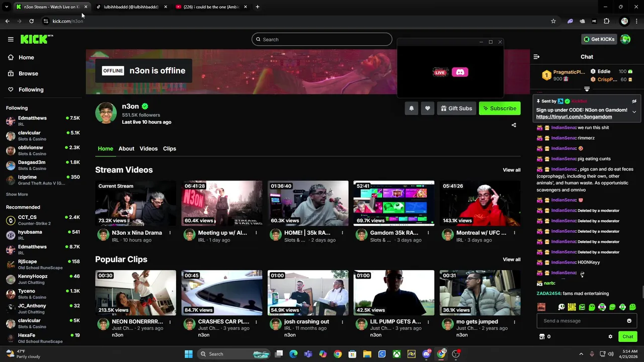The height and width of the screenshot is (362, 644).
Task: Click the green Chat send button
Action: (x=627, y=337)
